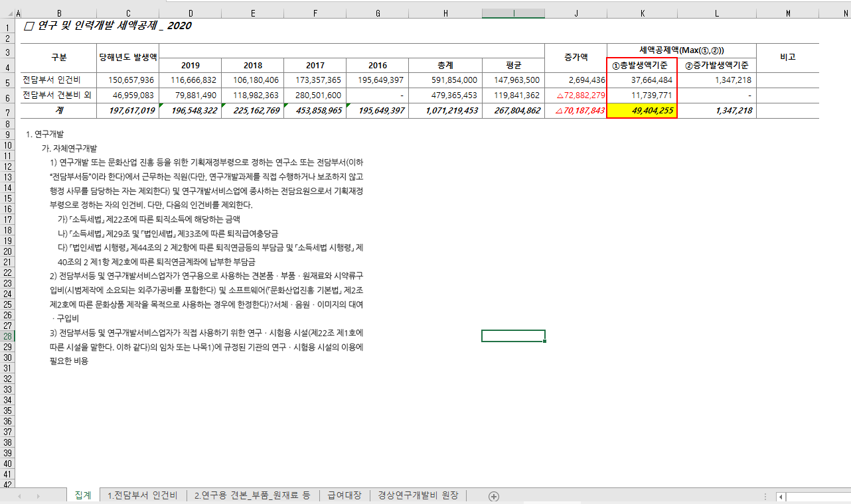Click the horizontal scrollbar left arrow
The width and height of the screenshot is (851, 504).
(x=781, y=497)
